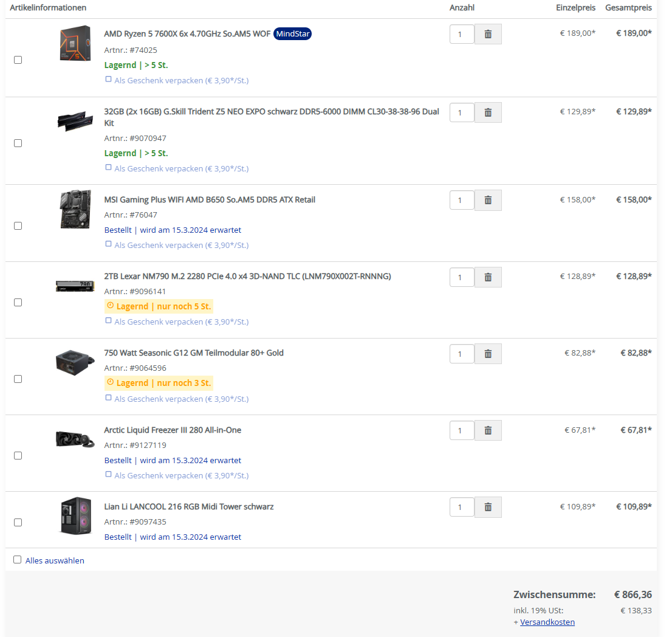This screenshot has height=637, width=672.
Task: Open MSI Gaming Plus WIFI product title
Action: (x=210, y=200)
